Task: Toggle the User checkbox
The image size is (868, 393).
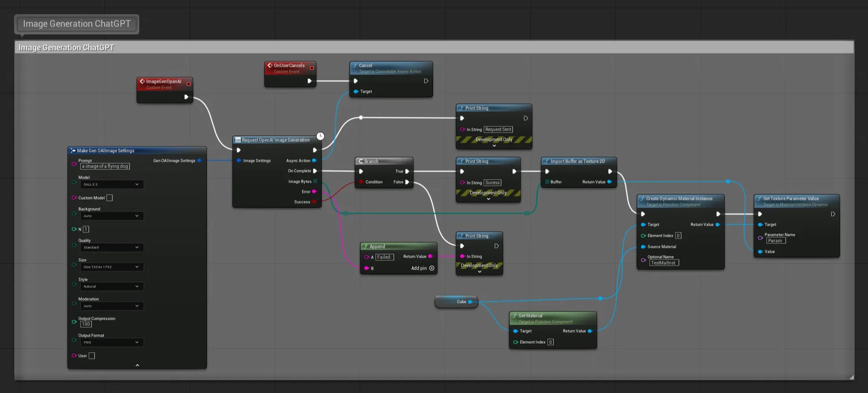Action: point(92,356)
